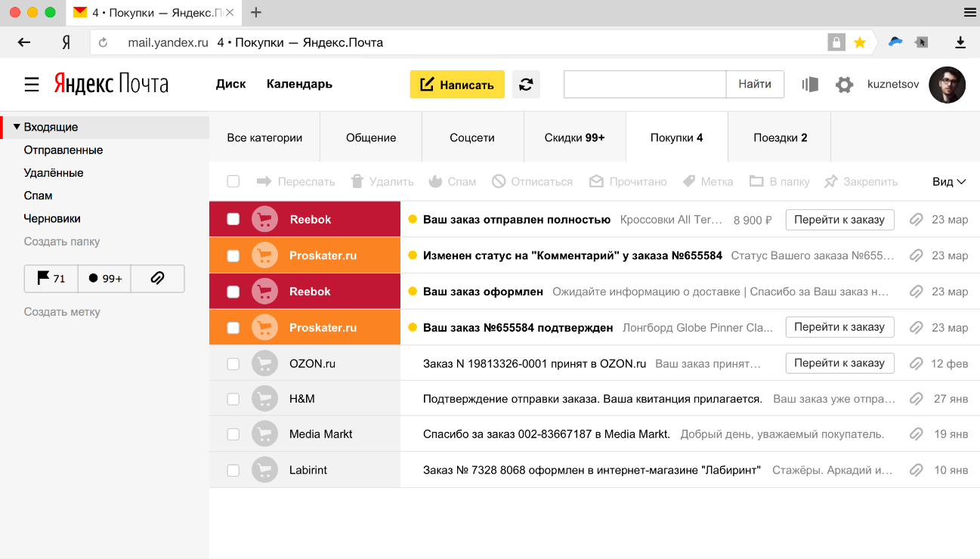
Task: Select the OZON.ru email checkbox
Action: 233,363
